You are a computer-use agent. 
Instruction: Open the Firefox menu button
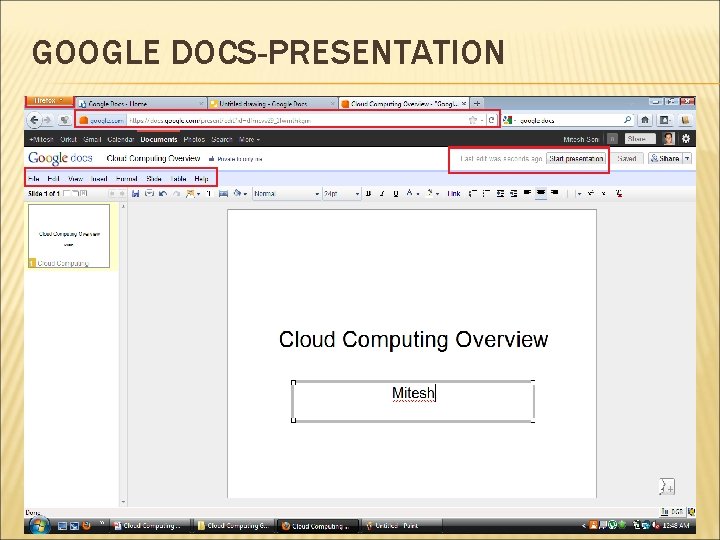point(49,101)
